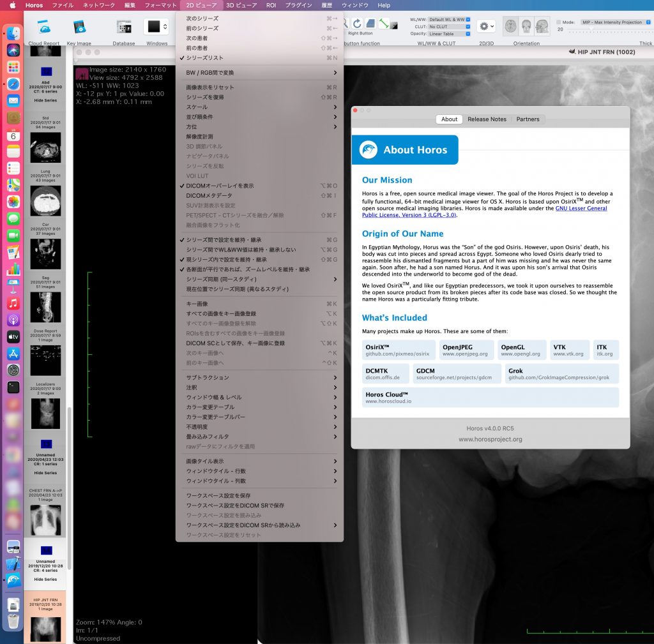Screen dimensions: 654x644
Task: Click the axial orientation brain icon
Action: [x=510, y=26]
